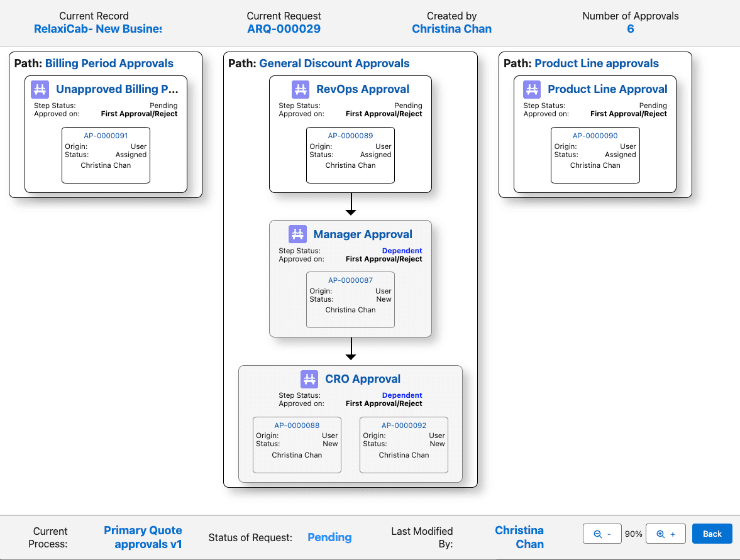Open approval AP-0000088

pos(297,425)
